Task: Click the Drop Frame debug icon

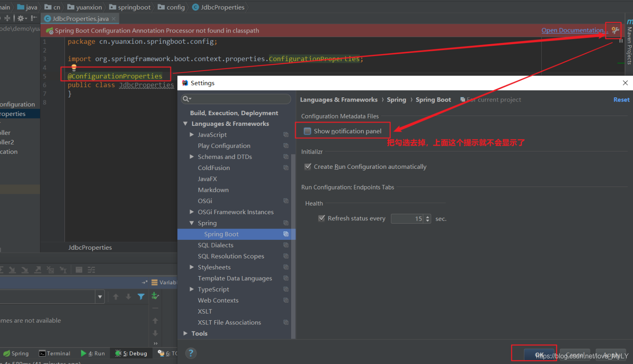Action: (50, 270)
